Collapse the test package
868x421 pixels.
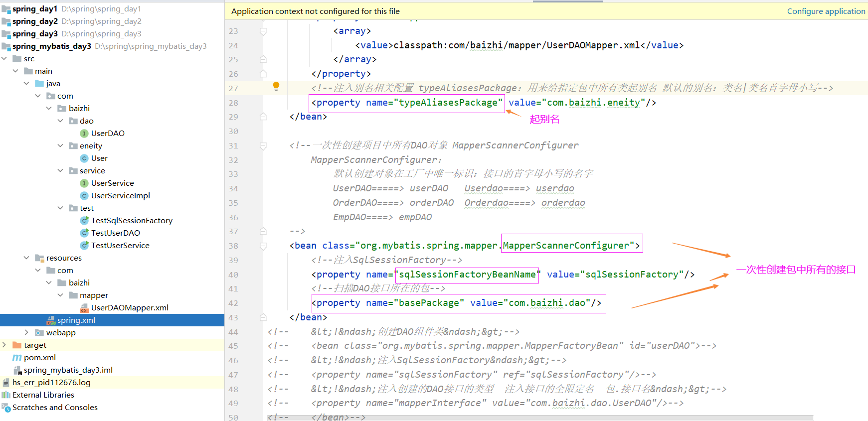coord(60,208)
